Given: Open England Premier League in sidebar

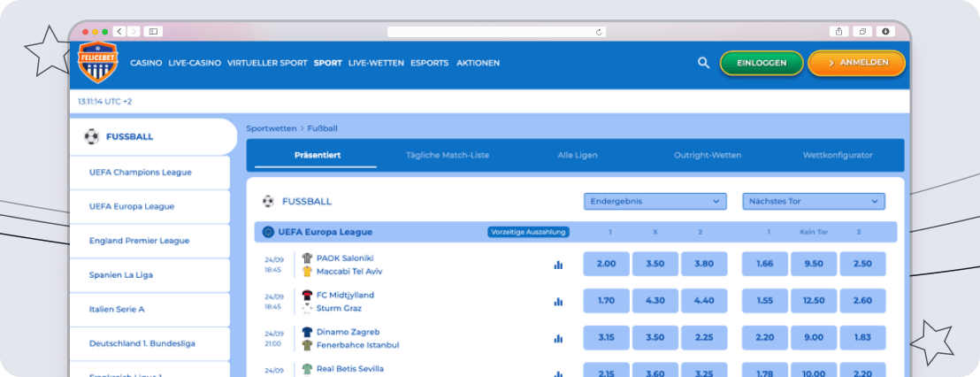Looking at the screenshot, I should (x=150, y=241).
